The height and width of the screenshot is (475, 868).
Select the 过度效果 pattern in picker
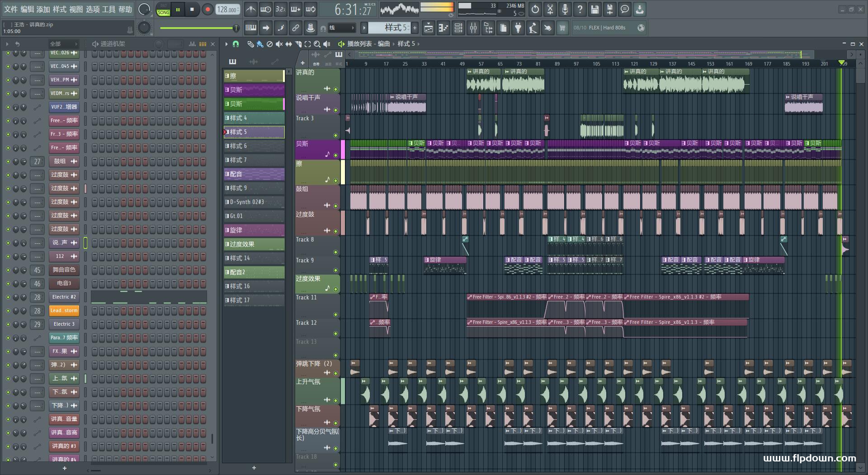click(x=254, y=244)
